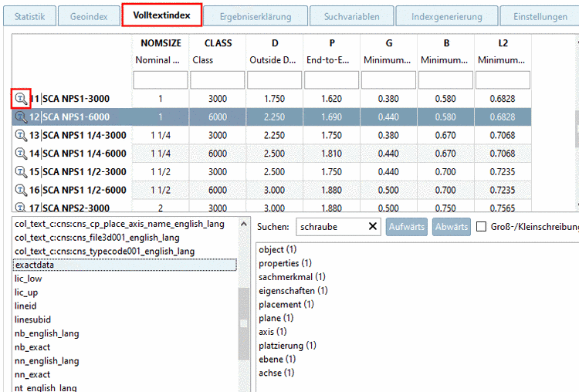Click the L2 column filter field
The width and height of the screenshot is (579, 392).
pos(503,79)
